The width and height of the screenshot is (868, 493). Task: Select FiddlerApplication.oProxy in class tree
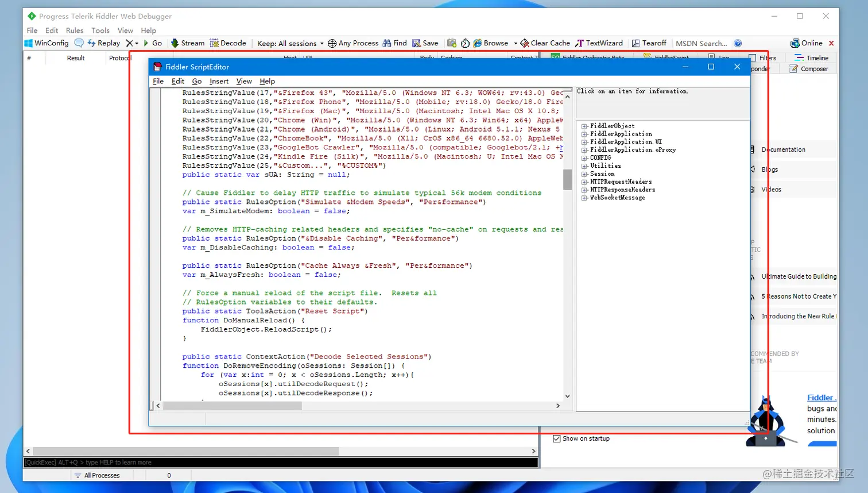click(633, 150)
